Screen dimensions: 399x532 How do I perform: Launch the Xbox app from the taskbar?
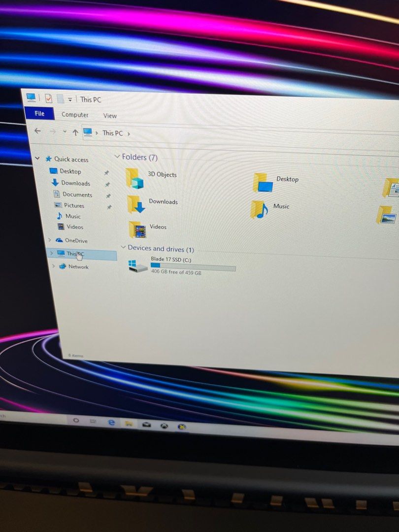(x=165, y=426)
